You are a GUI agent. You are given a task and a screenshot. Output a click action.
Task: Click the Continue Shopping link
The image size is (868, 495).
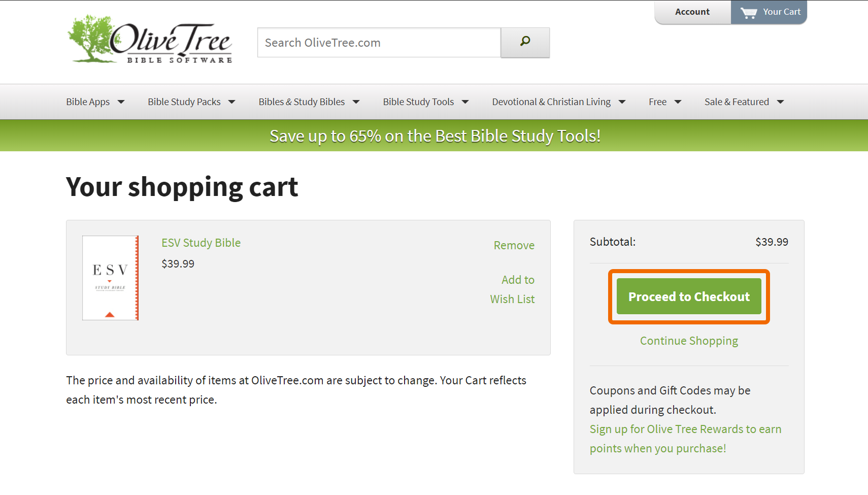pyautogui.click(x=689, y=341)
